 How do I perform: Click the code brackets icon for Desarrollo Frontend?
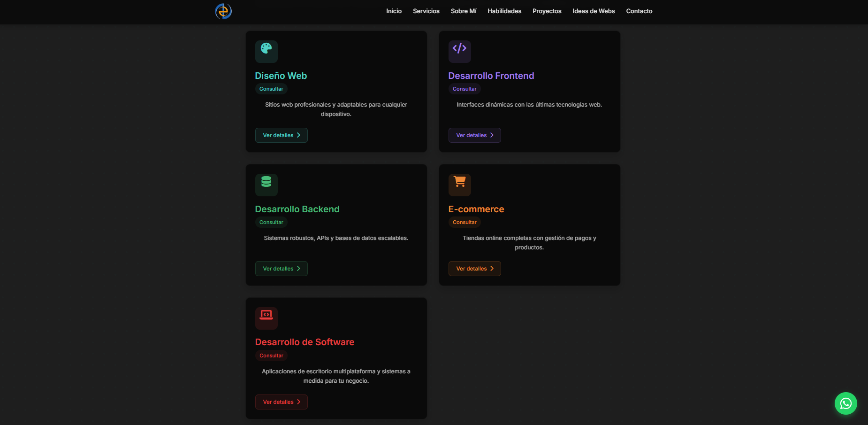459,48
